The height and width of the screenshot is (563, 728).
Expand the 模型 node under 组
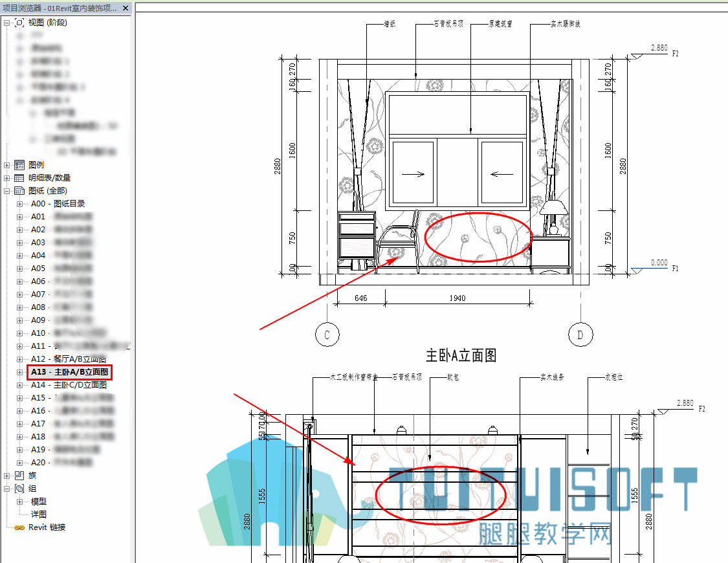click(x=19, y=502)
